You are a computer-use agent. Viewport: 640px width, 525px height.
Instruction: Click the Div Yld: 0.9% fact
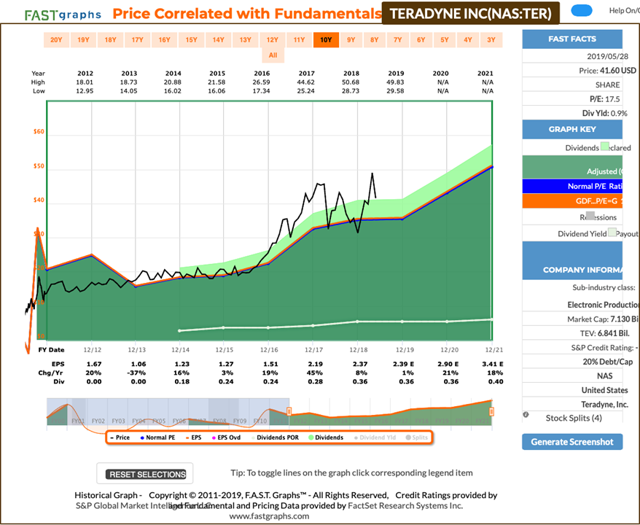coord(605,113)
